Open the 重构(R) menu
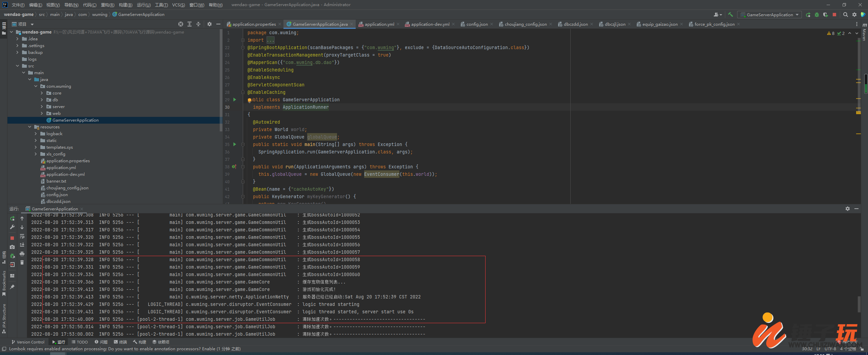 tap(107, 5)
